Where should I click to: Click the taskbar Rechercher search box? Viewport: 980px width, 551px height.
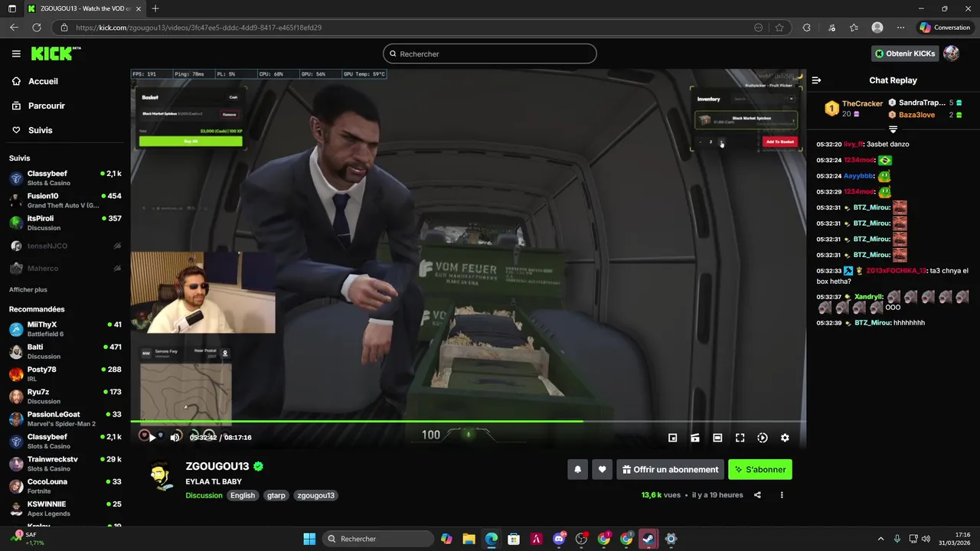coord(377,539)
